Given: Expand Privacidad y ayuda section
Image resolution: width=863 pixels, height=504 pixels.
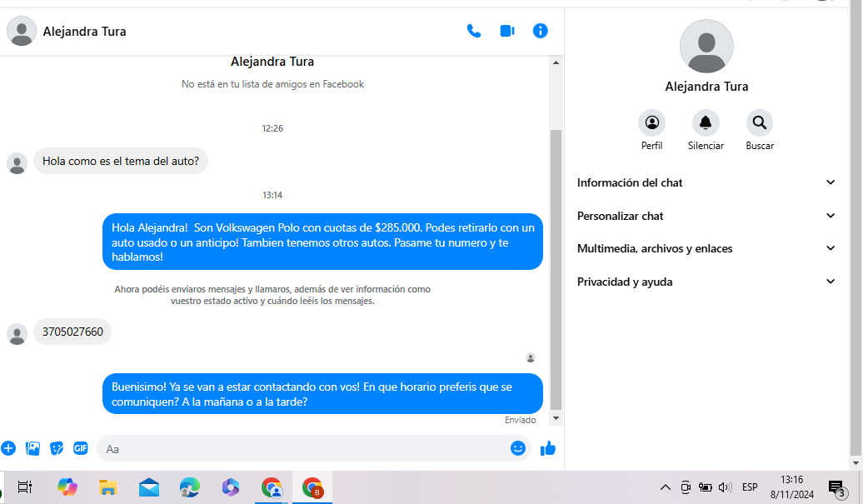Looking at the screenshot, I should tap(706, 282).
